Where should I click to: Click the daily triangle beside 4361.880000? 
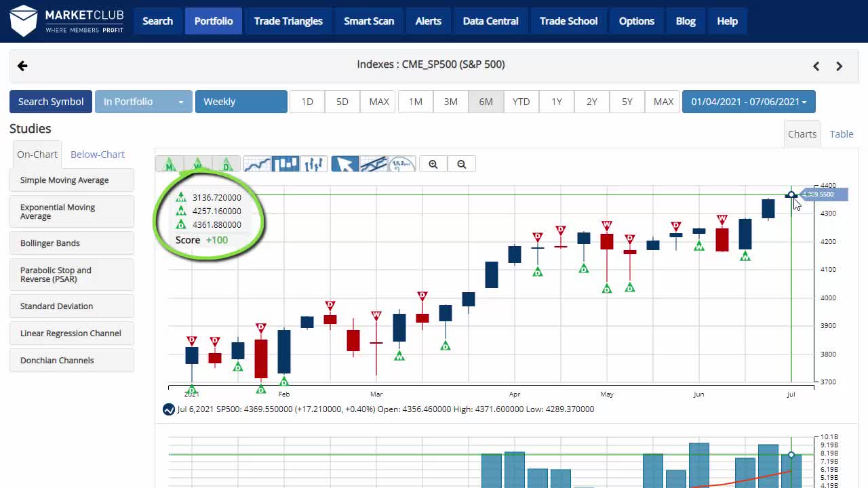pyautogui.click(x=181, y=224)
